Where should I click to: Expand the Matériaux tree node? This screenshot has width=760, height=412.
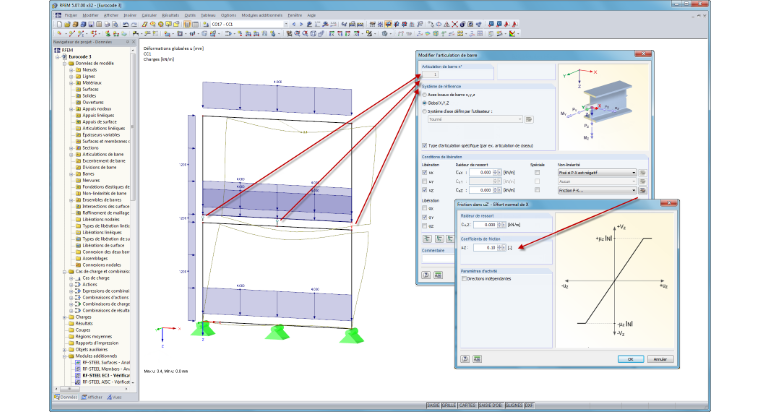coord(71,83)
